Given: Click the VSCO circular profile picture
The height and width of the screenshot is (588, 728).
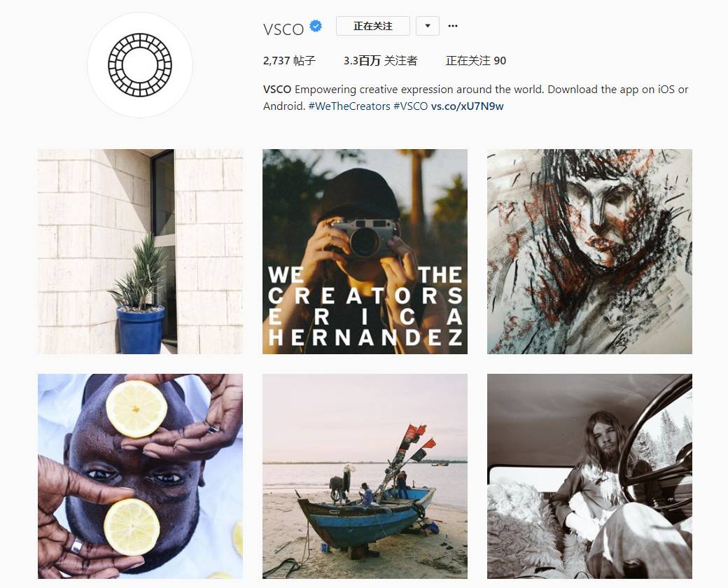Looking at the screenshot, I should (x=140, y=64).
